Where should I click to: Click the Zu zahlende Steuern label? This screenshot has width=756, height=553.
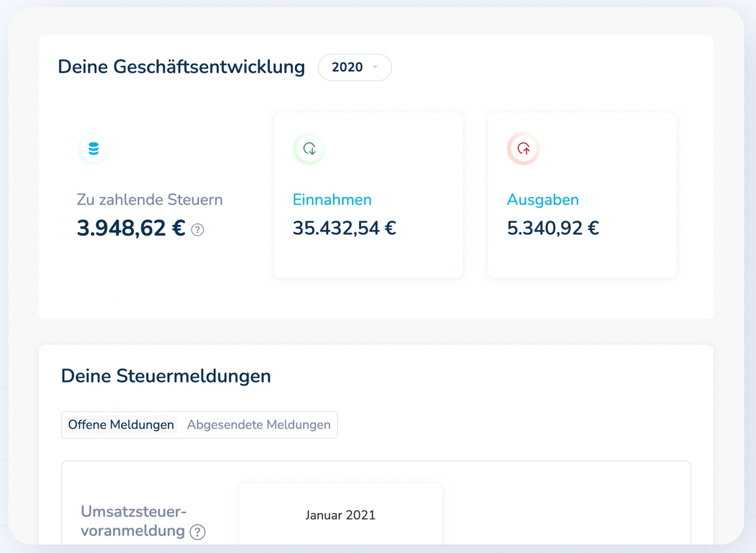[150, 200]
